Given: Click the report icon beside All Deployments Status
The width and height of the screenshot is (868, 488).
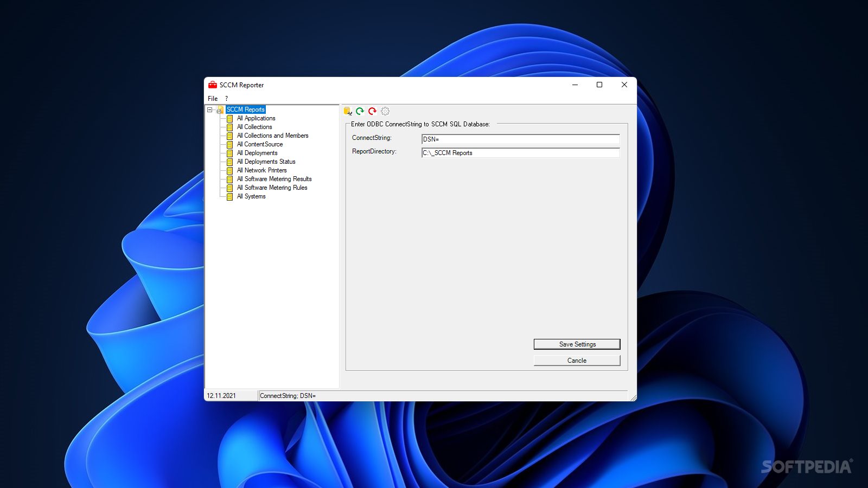Looking at the screenshot, I should click(230, 162).
